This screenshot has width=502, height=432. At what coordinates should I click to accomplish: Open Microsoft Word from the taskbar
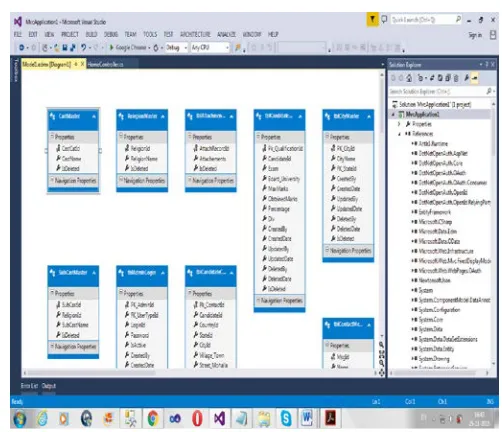(307, 418)
